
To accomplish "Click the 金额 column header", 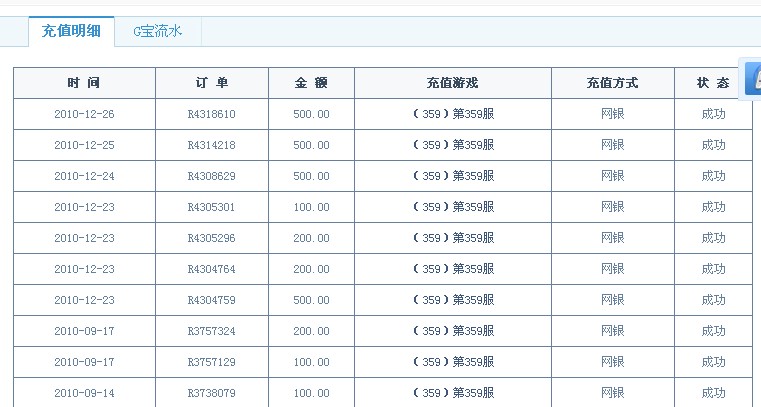I will [x=311, y=83].
